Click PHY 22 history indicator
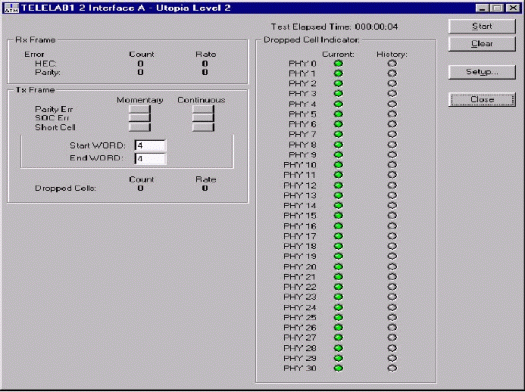 [x=392, y=287]
